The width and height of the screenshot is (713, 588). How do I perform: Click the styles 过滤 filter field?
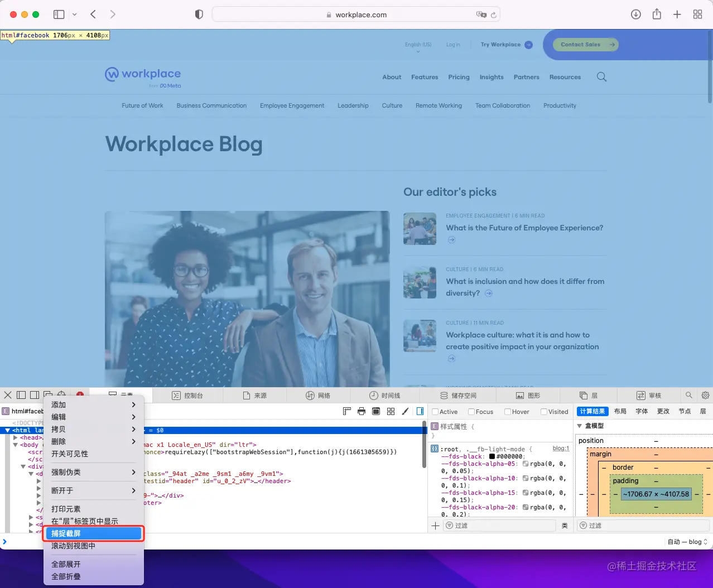499,526
